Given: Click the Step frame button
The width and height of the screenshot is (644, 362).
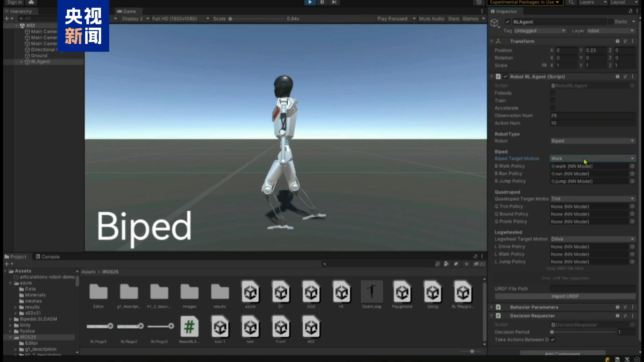Looking at the screenshot, I should pos(334,2).
